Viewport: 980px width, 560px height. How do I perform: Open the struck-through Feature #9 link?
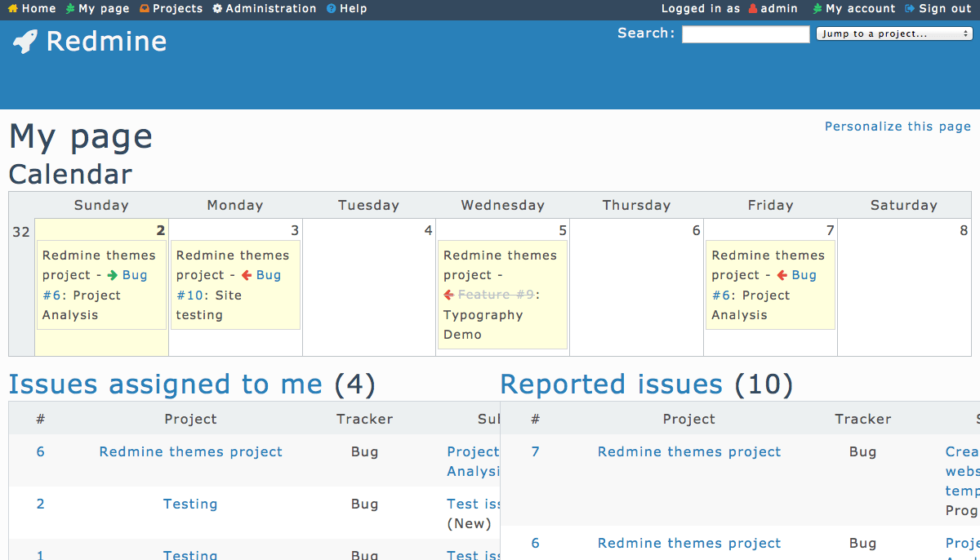point(496,295)
